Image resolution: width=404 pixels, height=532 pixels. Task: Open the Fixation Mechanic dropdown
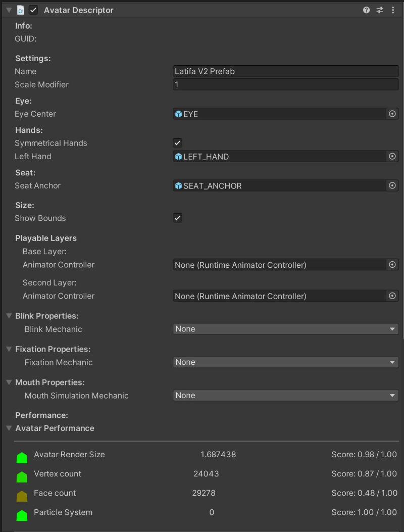(x=285, y=362)
